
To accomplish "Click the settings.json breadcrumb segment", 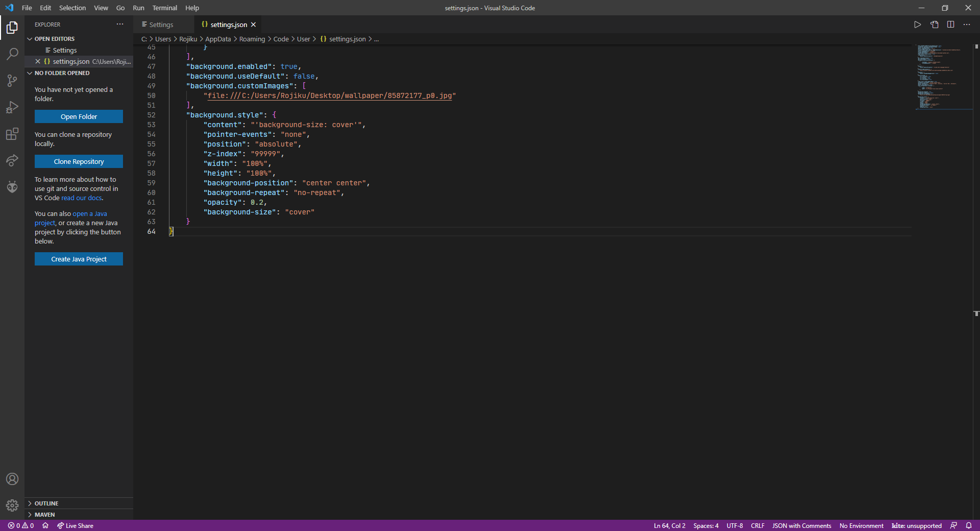I will (343, 39).
